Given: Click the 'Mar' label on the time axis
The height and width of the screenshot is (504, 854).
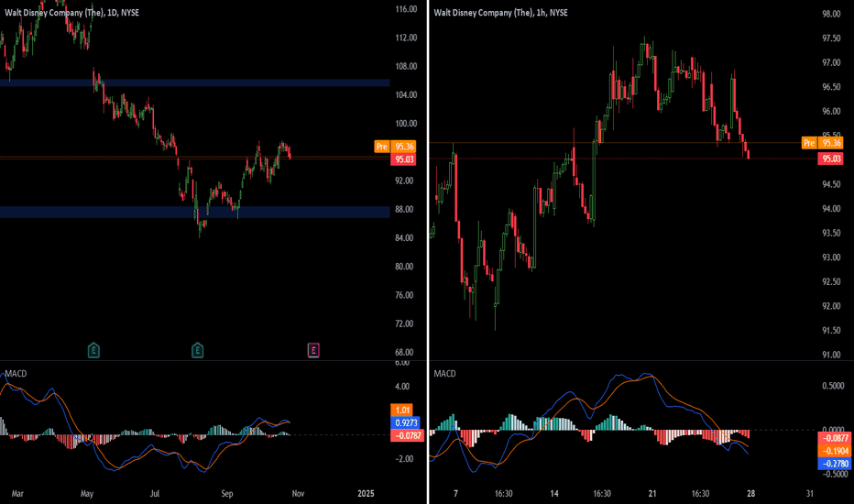Looking at the screenshot, I should point(17,494).
